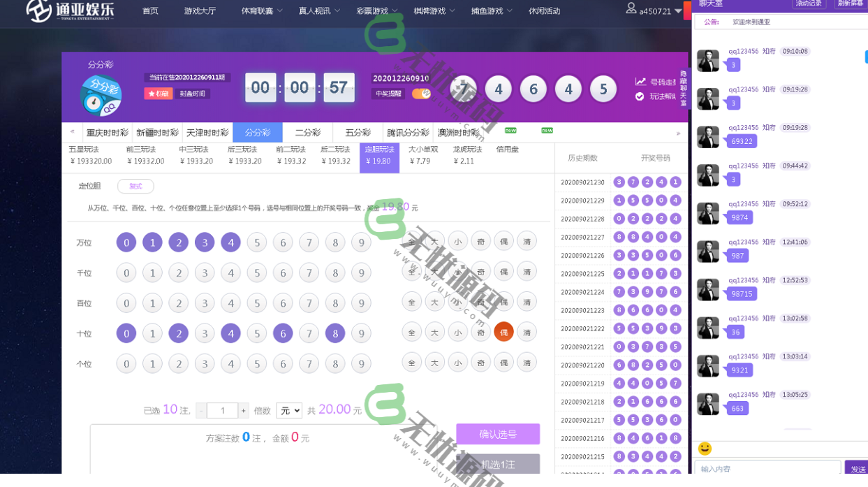
Task: Open the 元 currency unit dropdown
Action: [x=288, y=411]
